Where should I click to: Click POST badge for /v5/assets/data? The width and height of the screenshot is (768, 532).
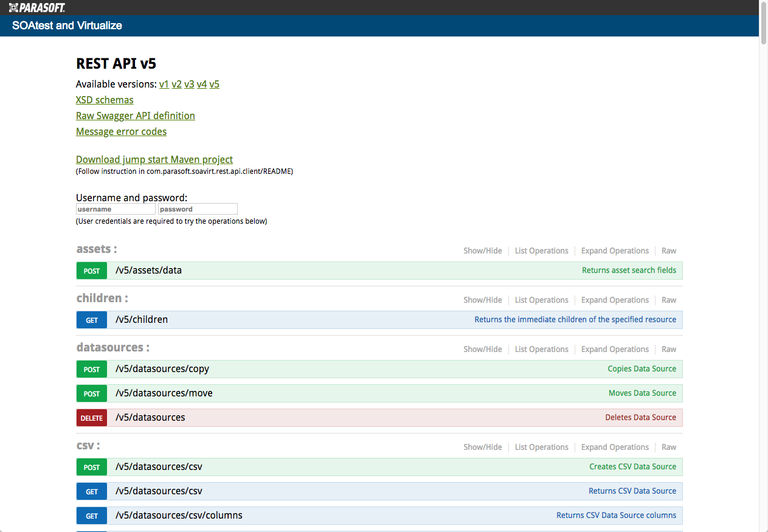tap(92, 271)
